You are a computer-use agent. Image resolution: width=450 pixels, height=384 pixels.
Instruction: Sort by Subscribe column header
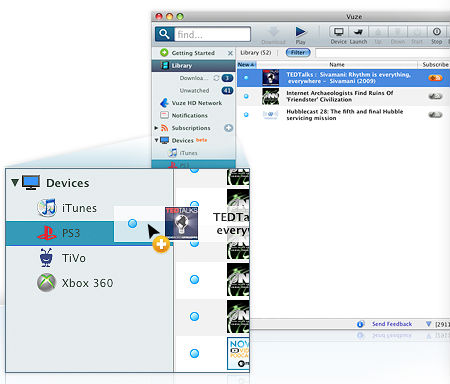pos(435,65)
